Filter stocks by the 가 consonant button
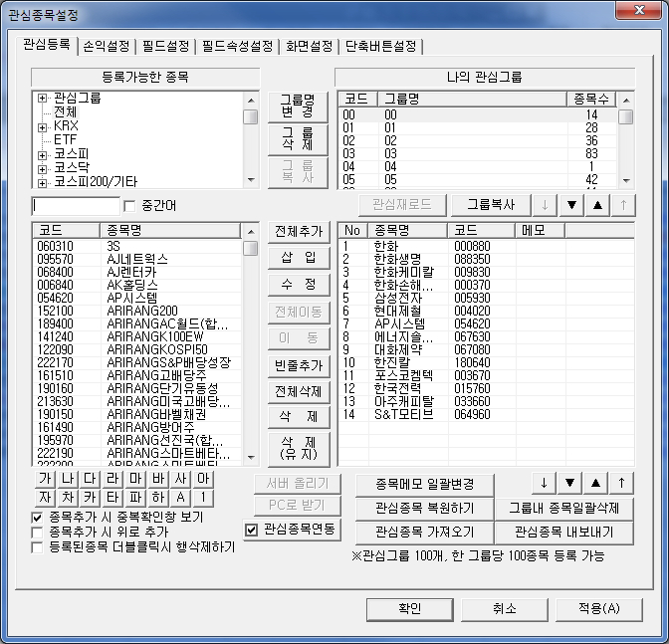The image size is (669, 644). click(x=44, y=480)
